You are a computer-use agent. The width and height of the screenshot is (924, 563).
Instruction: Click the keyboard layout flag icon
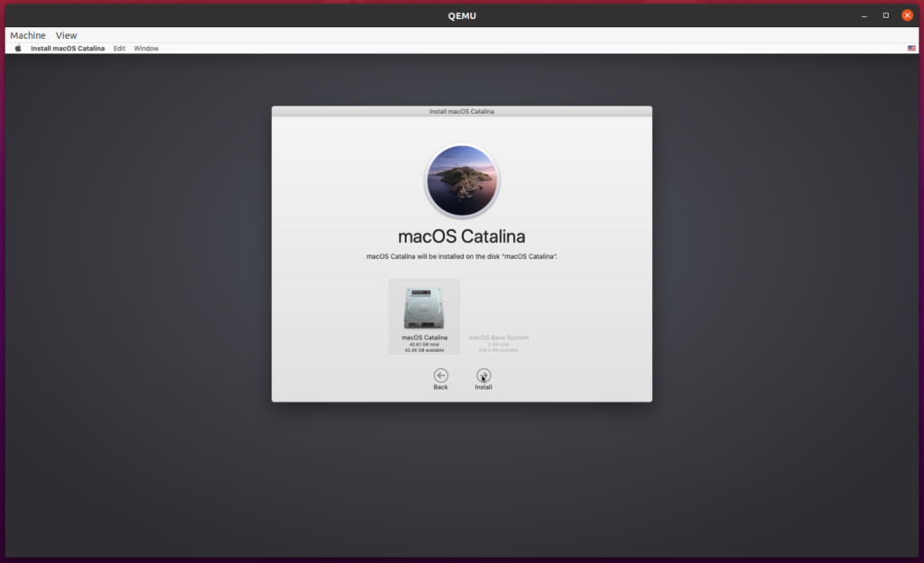(x=911, y=48)
